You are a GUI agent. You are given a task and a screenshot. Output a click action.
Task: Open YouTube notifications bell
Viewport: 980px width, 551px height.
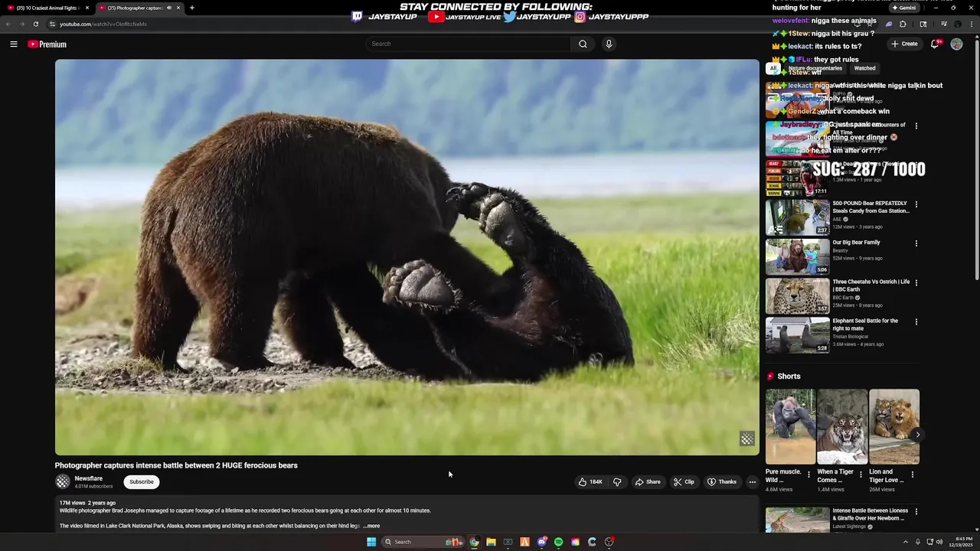click(934, 44)
